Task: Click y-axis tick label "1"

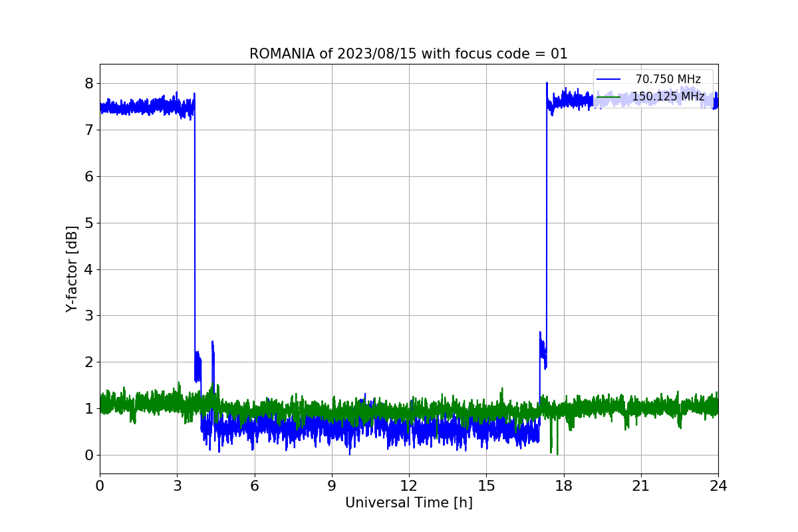Action: (x=88, y=408)
